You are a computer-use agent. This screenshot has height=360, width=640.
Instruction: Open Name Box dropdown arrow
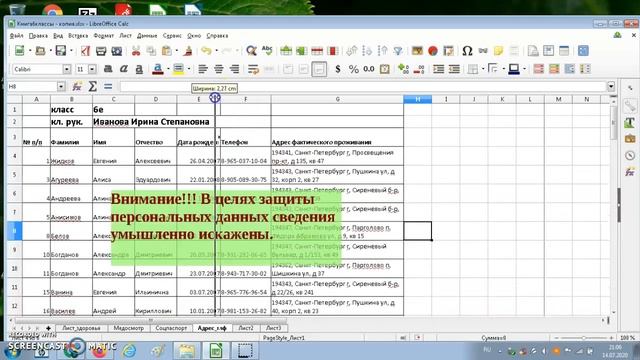point(61,86)
